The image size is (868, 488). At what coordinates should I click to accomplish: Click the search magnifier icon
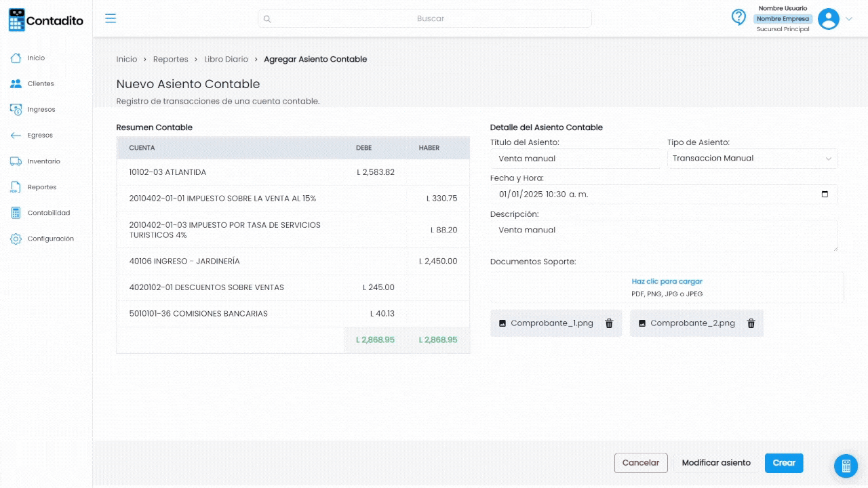click(267, 19)
